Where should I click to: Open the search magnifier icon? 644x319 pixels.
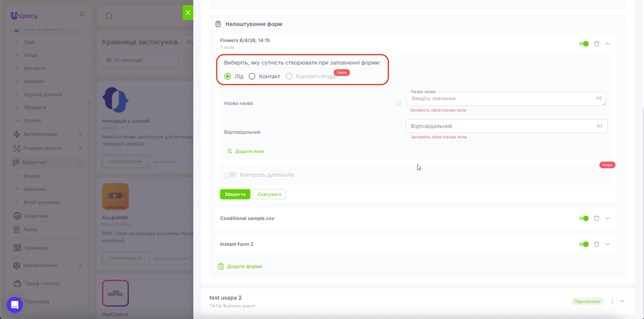coord(109,16)
